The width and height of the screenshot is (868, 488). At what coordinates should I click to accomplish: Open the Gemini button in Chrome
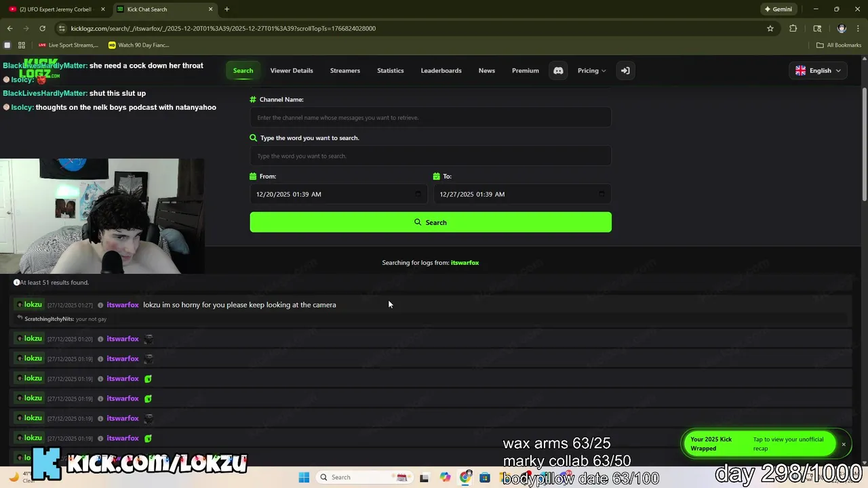(x=778, y=9)
